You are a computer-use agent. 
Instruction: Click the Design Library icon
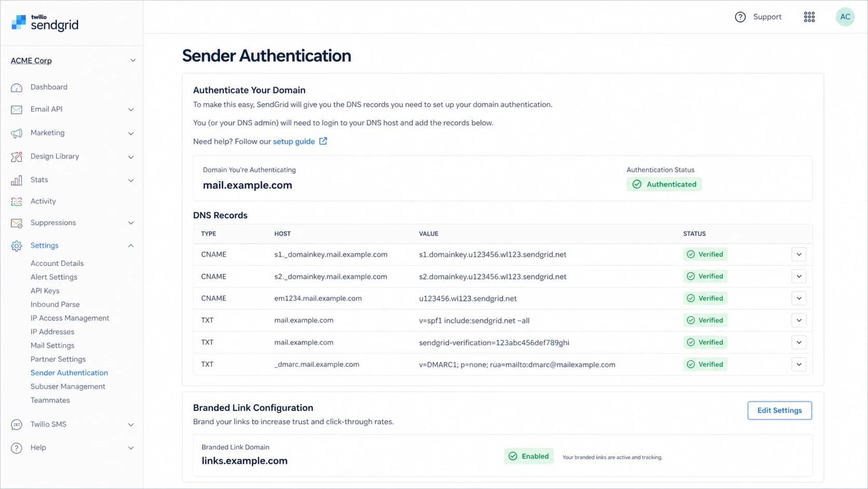point(17,156)
